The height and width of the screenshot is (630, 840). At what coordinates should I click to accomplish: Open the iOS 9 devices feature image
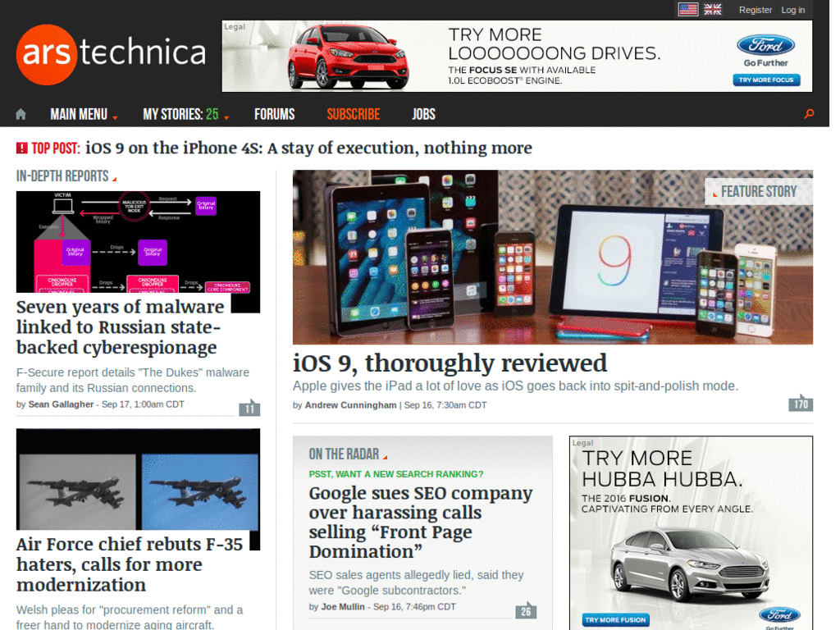pos(552,257)
